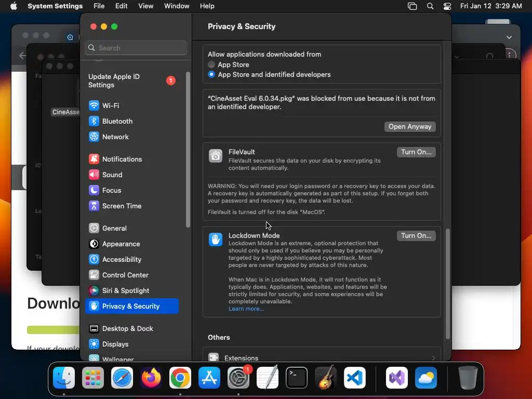Image resolution: width=532 pixels, height=399 pixels.
Task: Select the App Store radio option
Action: click(x=211, y=64)
